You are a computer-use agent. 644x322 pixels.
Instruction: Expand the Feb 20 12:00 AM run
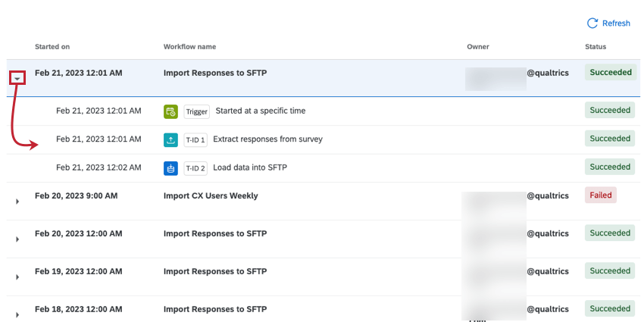(x=17, y=239)
